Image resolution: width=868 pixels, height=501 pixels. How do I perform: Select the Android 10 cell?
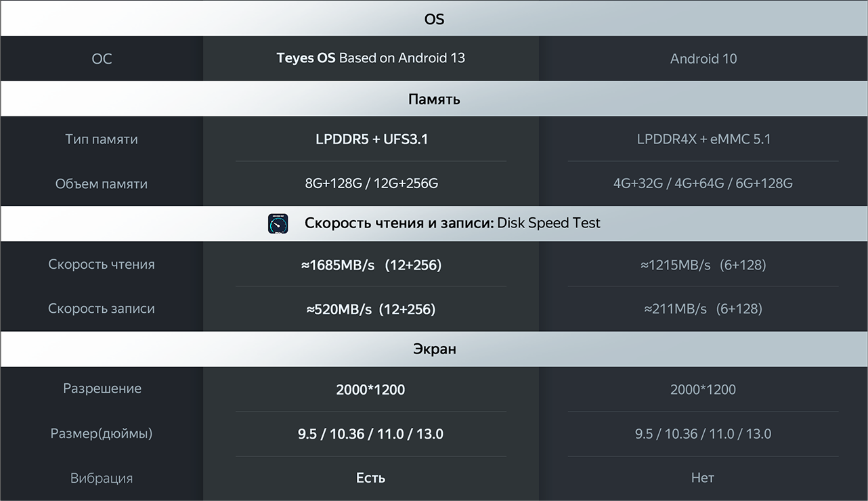tap(703, 59)
